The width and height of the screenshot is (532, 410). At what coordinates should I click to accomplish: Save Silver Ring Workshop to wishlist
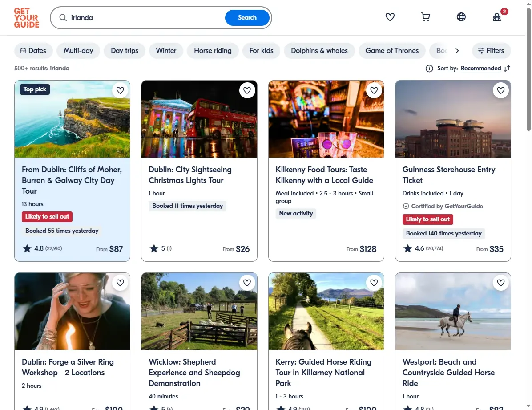click(x=120, y=283)
